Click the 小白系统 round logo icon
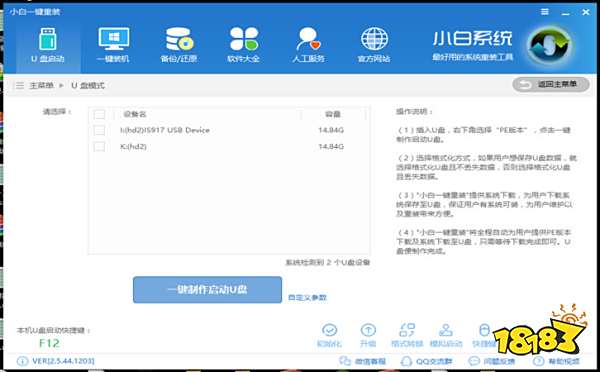This screenshot has width=600, height=372. (x=549, y=45)
